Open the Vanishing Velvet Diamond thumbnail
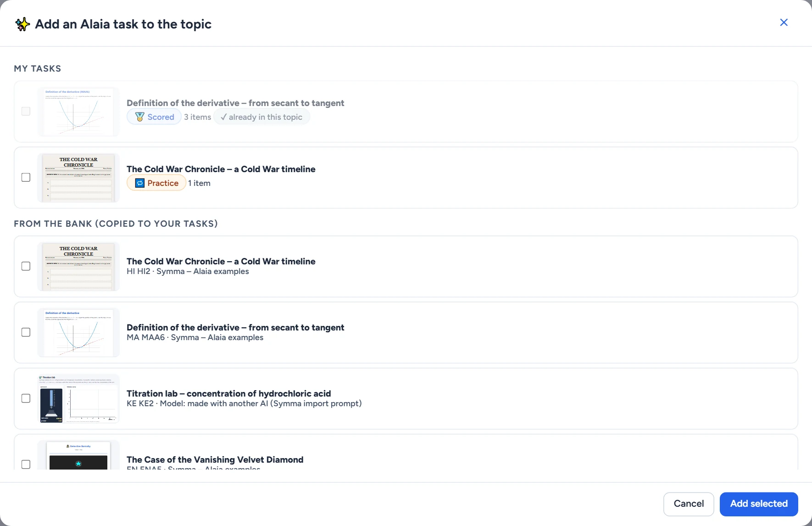Viewport: 812px width, 526px height. coord(78,455)
